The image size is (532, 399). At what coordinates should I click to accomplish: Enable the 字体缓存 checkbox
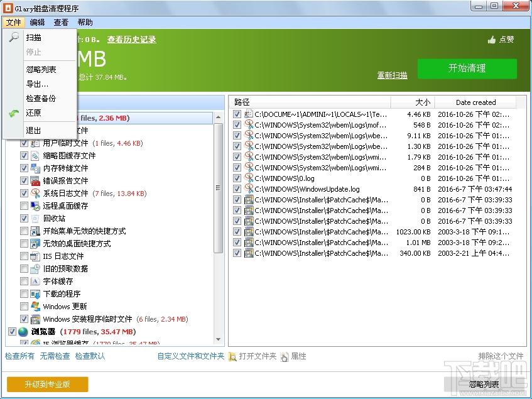24,281
